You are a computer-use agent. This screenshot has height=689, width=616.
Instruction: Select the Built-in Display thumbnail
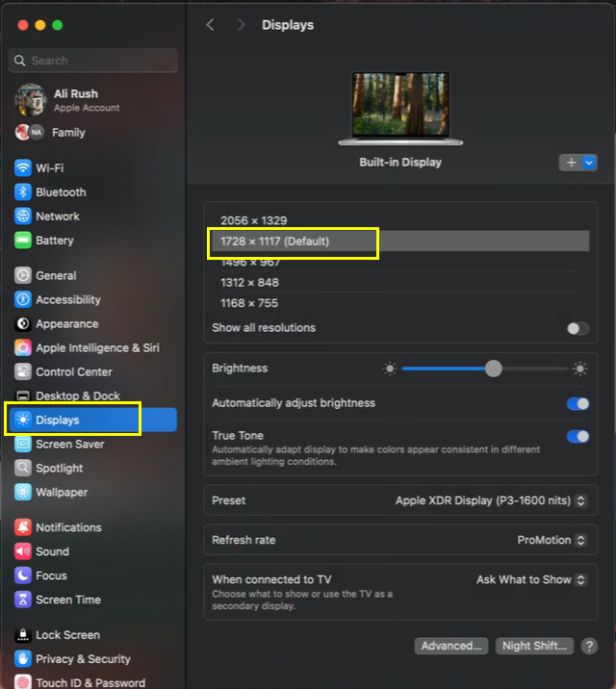tap(400, 109)
